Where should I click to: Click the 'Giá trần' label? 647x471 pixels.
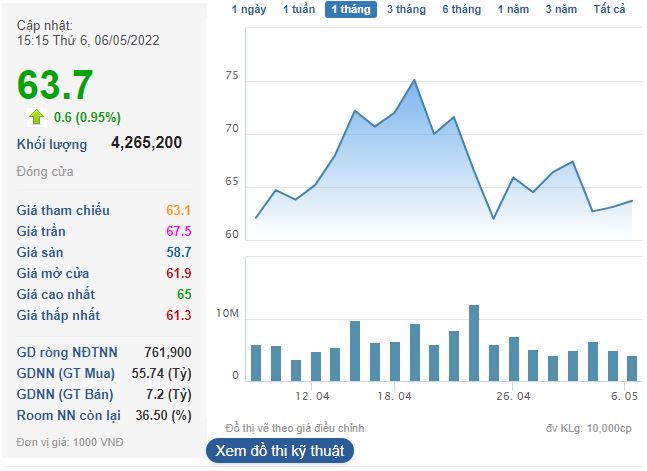tap(41, 231)
